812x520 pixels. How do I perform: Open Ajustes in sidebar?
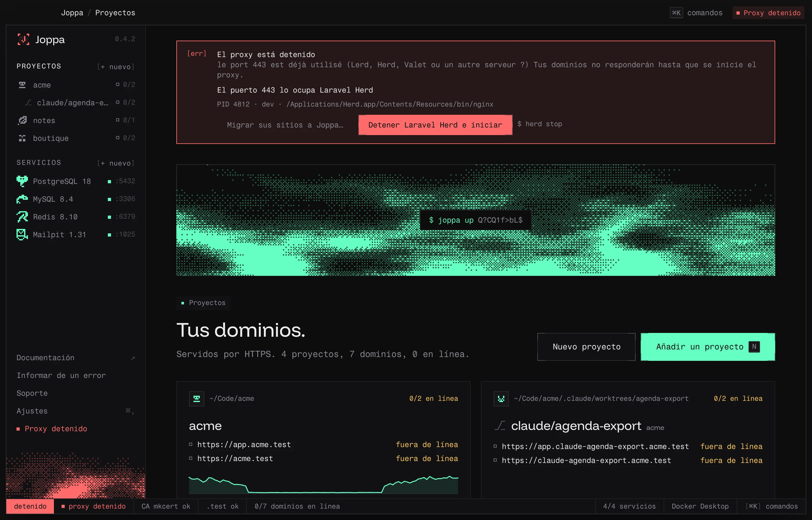[x=76, y=411]
